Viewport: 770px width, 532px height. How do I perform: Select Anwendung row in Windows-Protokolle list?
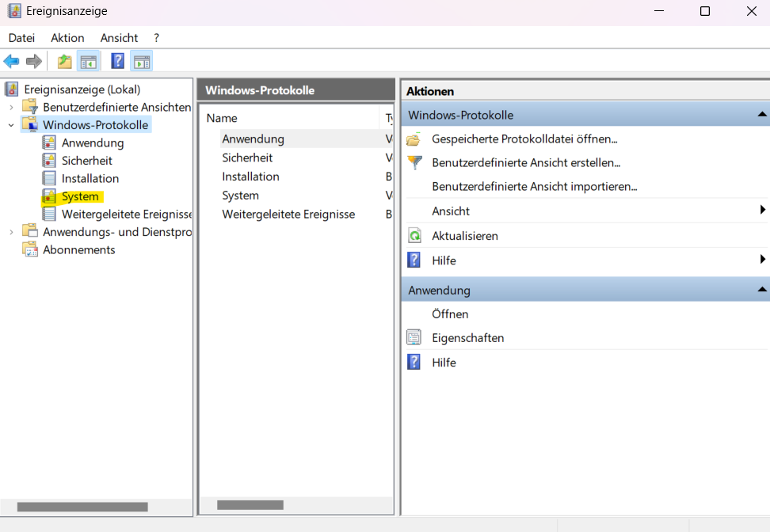point(307,139)
